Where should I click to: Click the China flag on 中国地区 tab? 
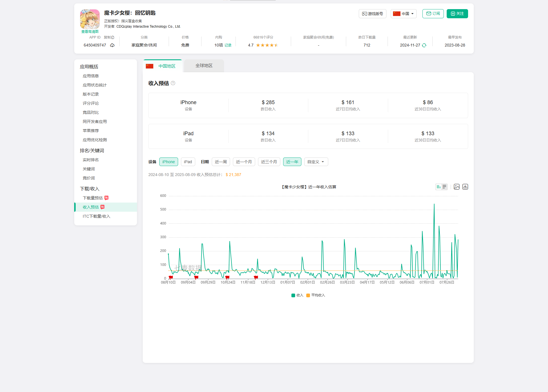[150, 66]
